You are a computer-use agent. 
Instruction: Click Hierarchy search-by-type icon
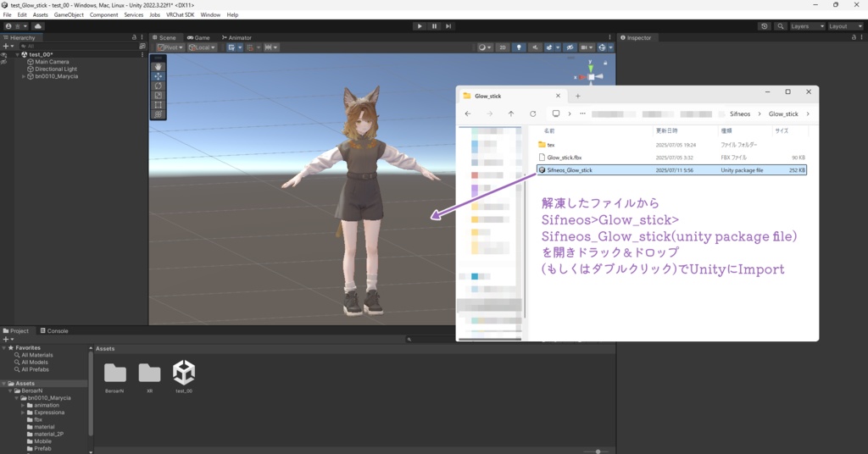click(x=142, y=47)
